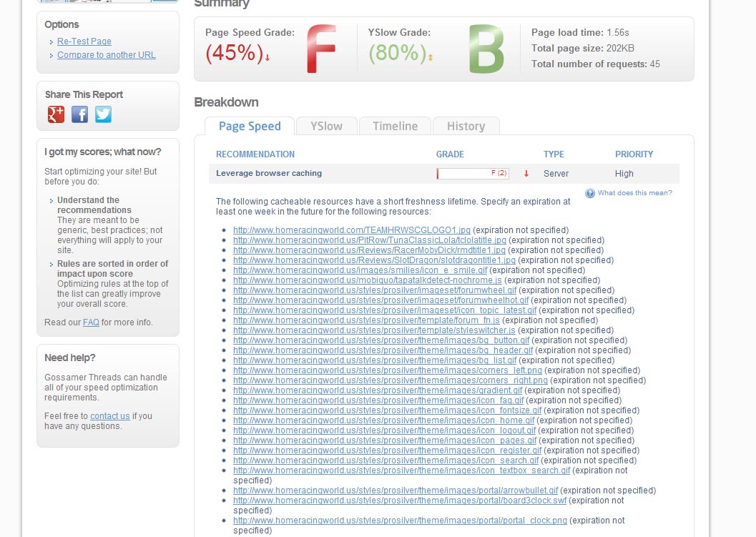The width and height of the screenshot is (756, 537).
Task: Collapse the Leverage browser caching row
Action: [x=269, y=173]
